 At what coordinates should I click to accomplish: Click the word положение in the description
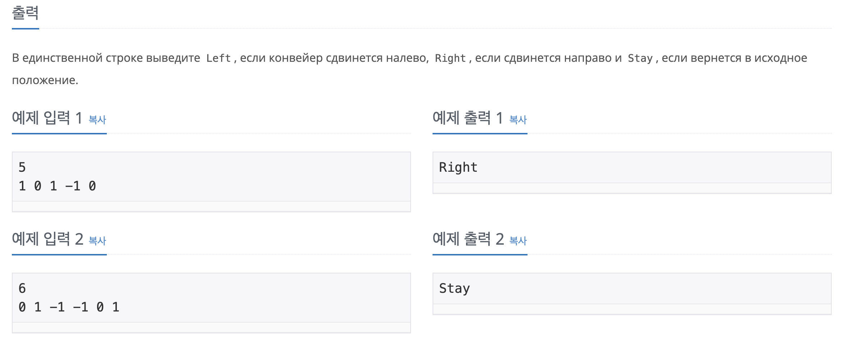[x=45, y=80]
